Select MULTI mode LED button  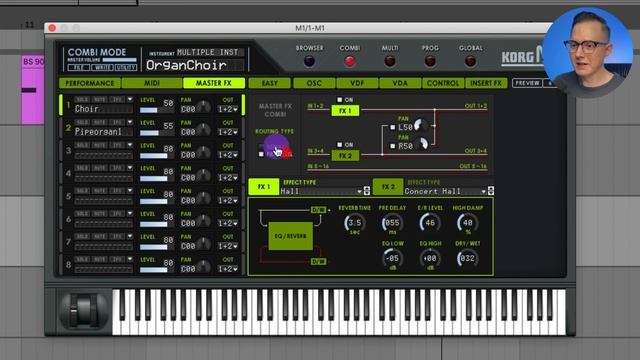(x=390, y=61)
